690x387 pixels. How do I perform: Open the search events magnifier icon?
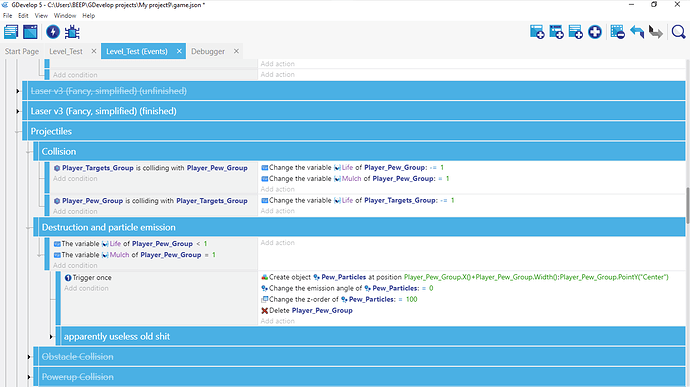(678, 32)
